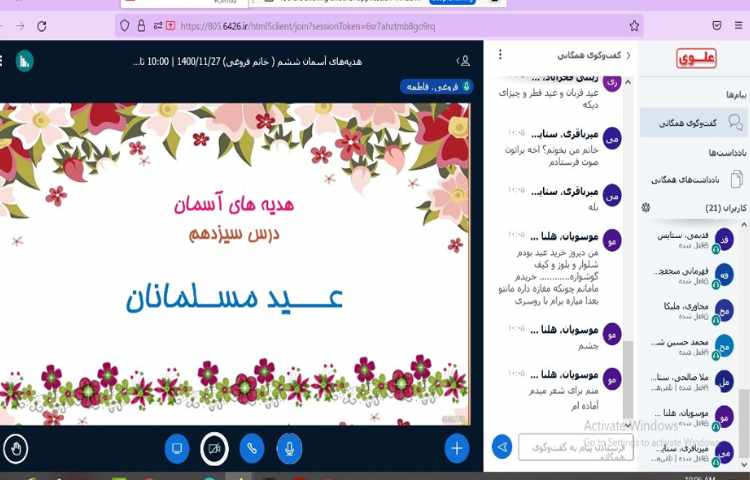Click the site security lock icon
The width and height of the screenshot is (750, 480).
tap(141, 25)
